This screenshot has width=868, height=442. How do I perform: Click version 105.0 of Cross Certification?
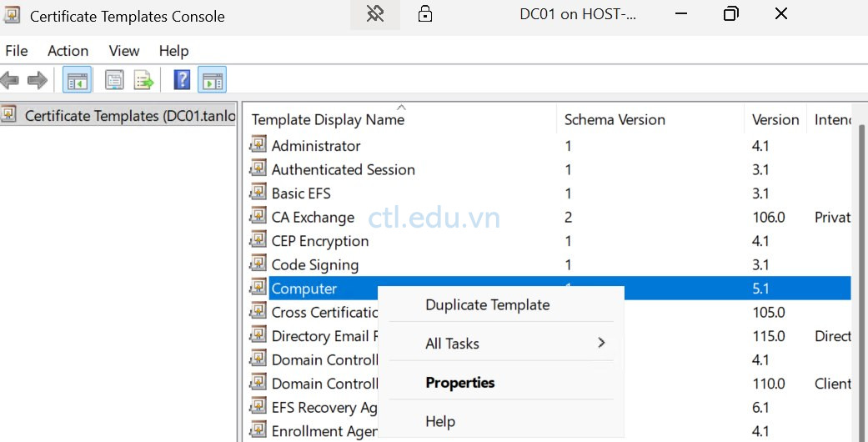click(x=769, y=313)
